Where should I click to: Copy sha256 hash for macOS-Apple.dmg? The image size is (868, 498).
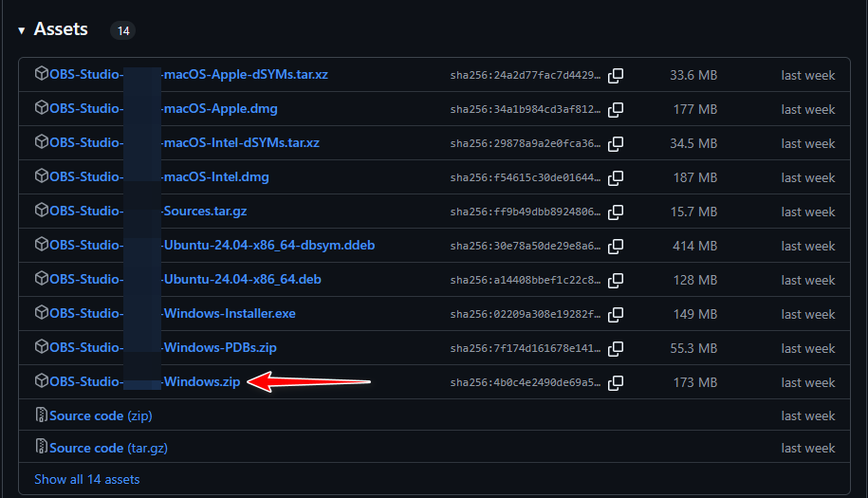[x=616, y=110]
